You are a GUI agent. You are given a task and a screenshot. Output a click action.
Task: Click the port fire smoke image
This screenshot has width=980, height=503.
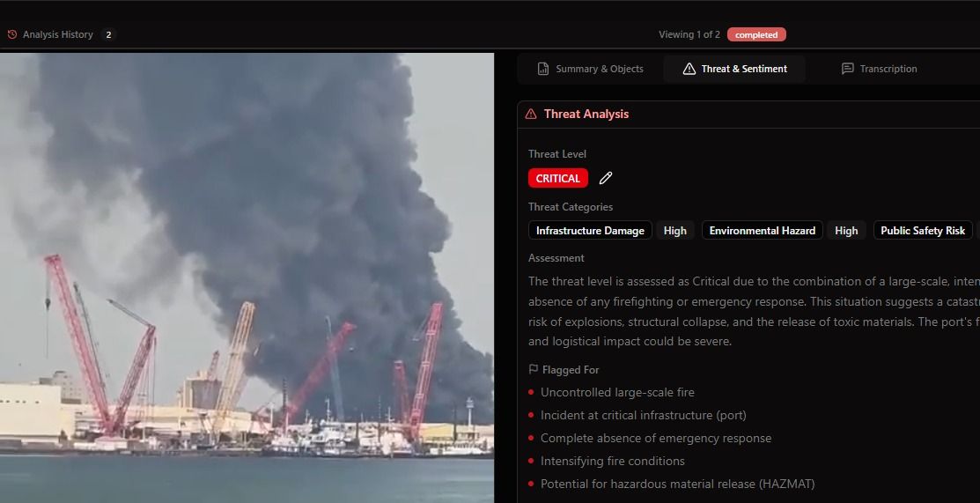[247, 277]
